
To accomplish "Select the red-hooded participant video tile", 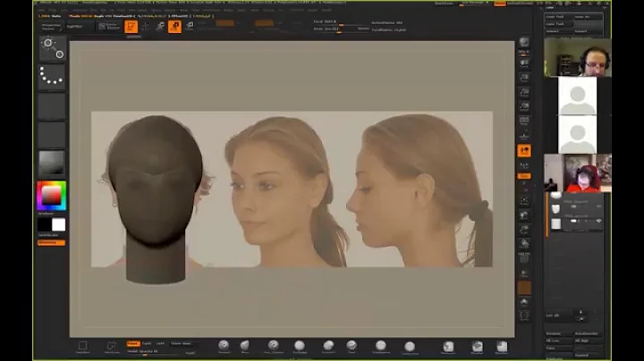I will pos(578,173).
